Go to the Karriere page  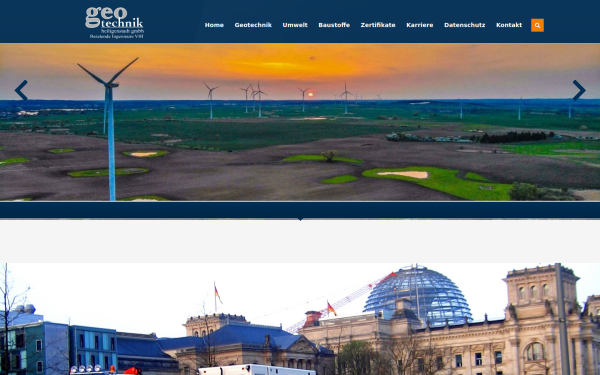click(x=420, y=25)
